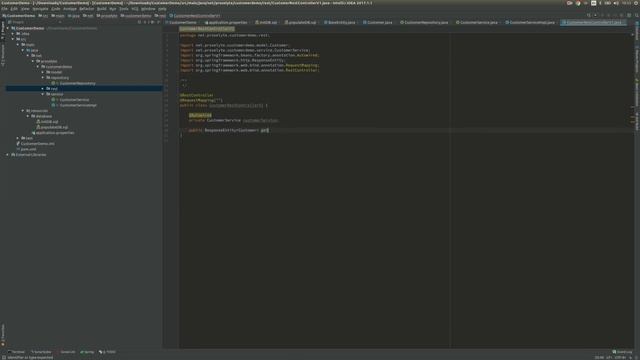
Task: Click the hide project panel icon
Action: point(158,22)
